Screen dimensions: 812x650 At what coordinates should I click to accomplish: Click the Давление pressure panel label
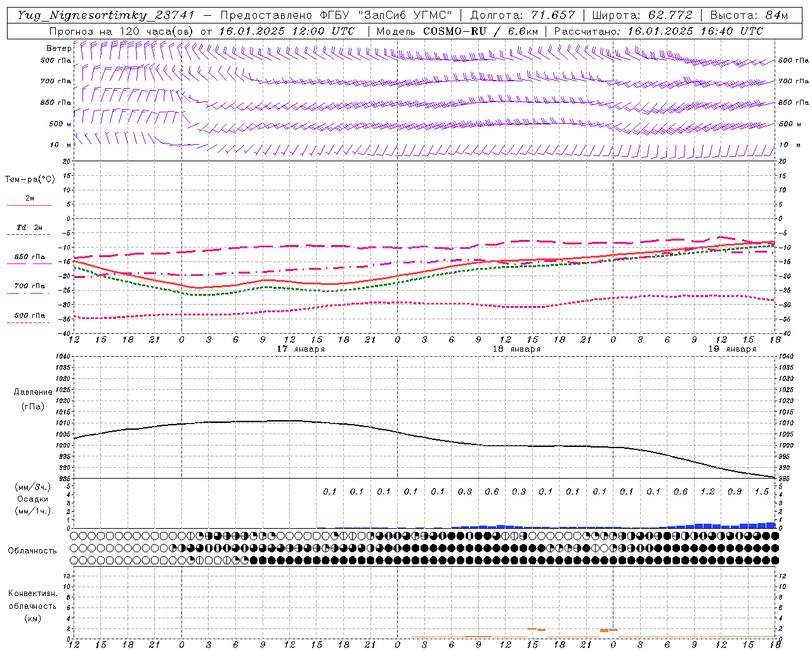coord(33,392)
